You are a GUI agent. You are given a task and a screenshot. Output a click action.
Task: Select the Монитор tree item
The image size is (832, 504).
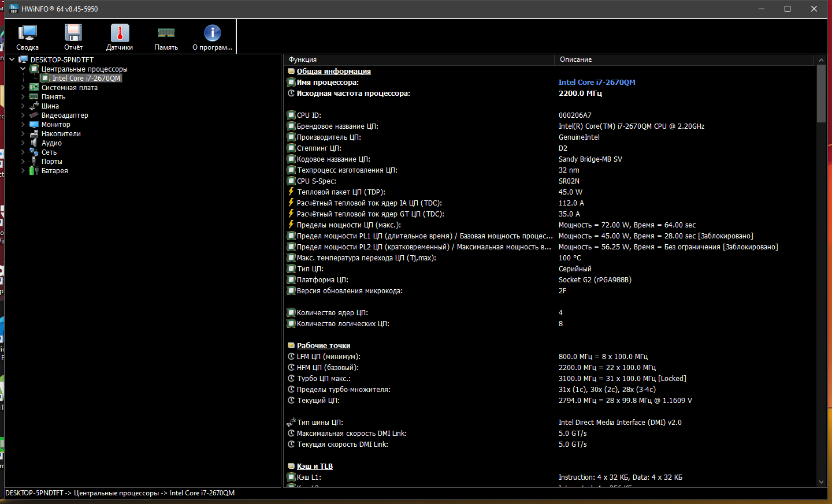coord(55,125)
